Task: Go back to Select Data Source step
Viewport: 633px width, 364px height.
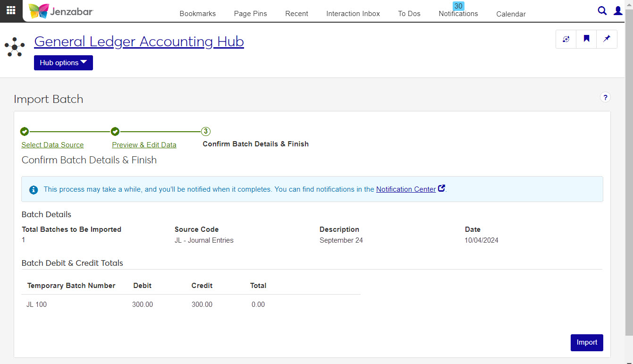Action: (52, 145)
